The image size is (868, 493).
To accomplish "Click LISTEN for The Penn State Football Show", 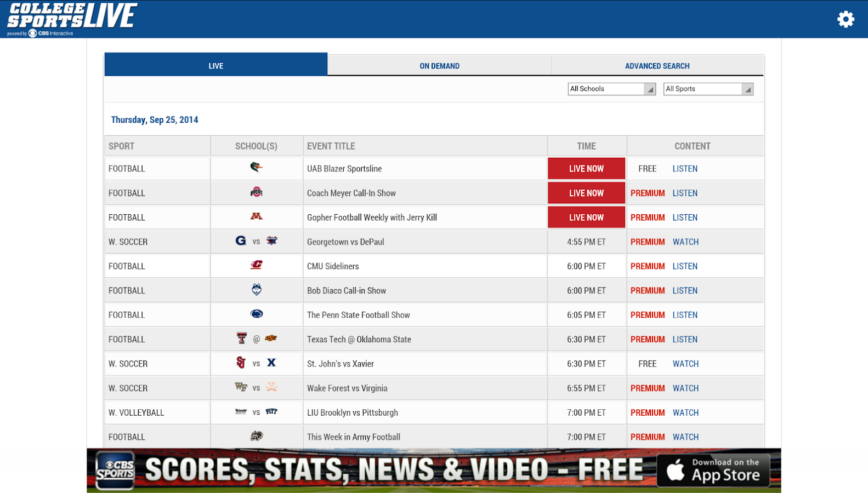I will coord(685,315).
